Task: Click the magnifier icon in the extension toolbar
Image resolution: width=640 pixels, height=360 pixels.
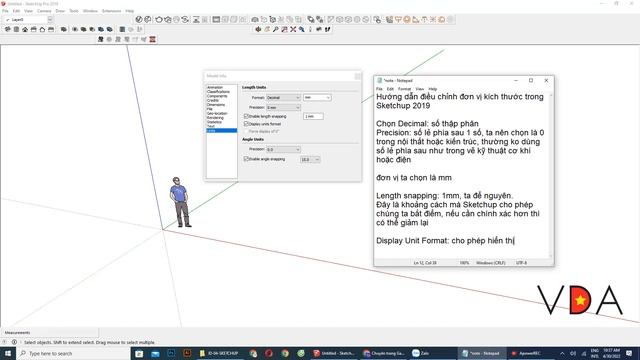Action: [x=276, y=29]
